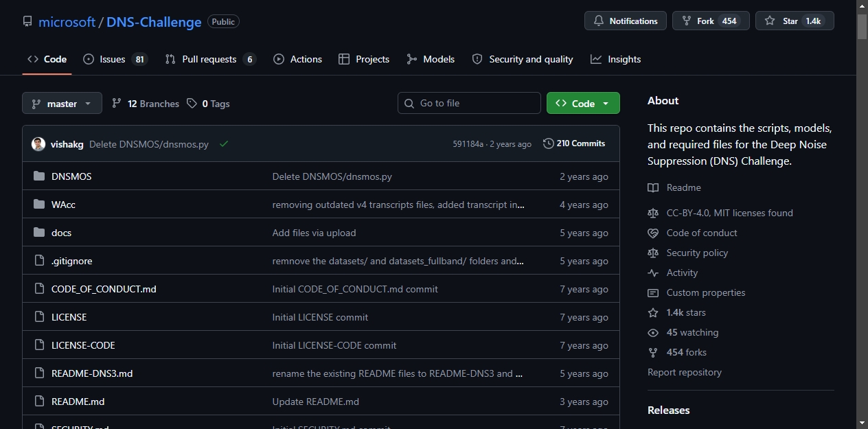Click the Fork count 454 badge

point(729,21)
